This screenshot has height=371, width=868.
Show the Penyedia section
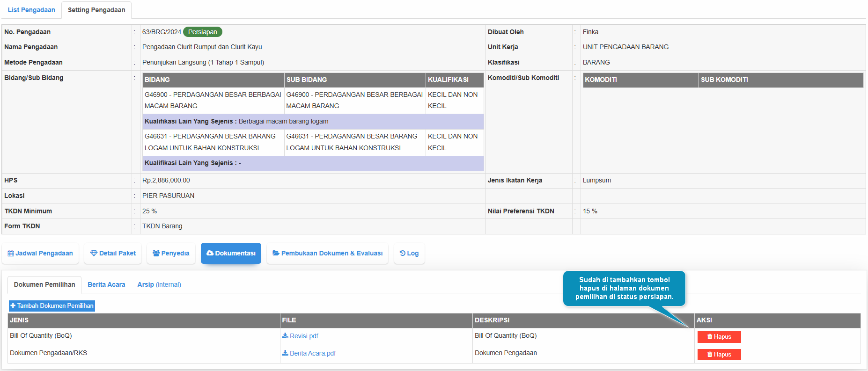171,253
